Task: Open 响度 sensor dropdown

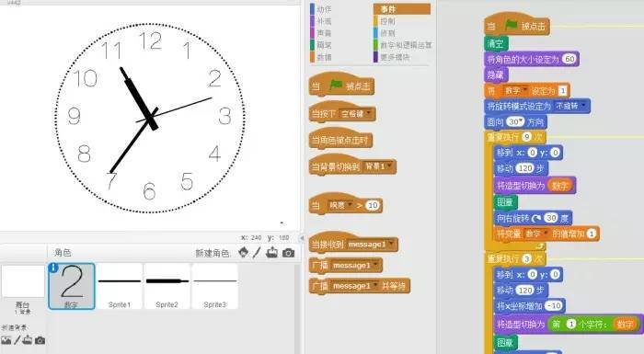Action: [340, 205]
